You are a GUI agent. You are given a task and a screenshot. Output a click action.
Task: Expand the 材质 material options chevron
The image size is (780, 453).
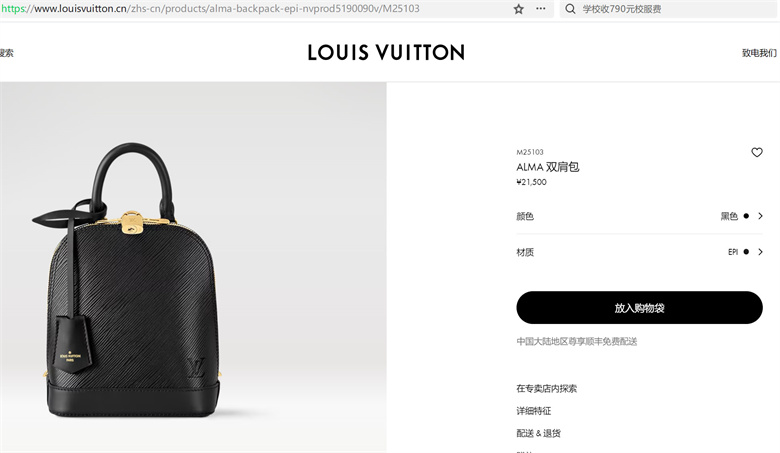pyautogui.click(x=760, y=252)
